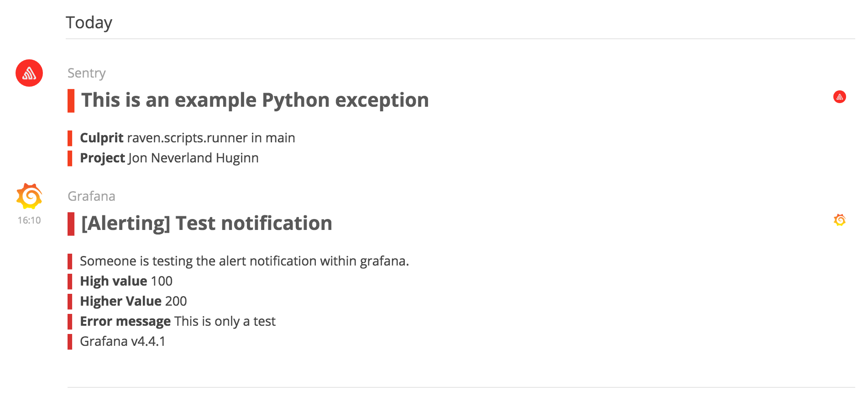Click the 16:10 timestamp

(29, 219)
